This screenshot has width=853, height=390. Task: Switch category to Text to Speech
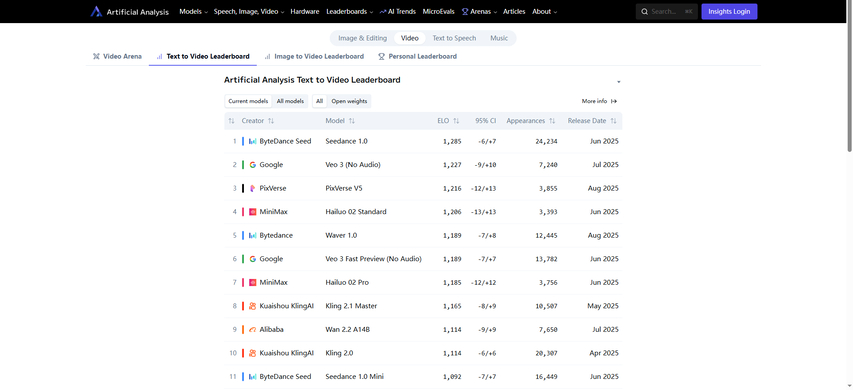[x=454, y=38]
